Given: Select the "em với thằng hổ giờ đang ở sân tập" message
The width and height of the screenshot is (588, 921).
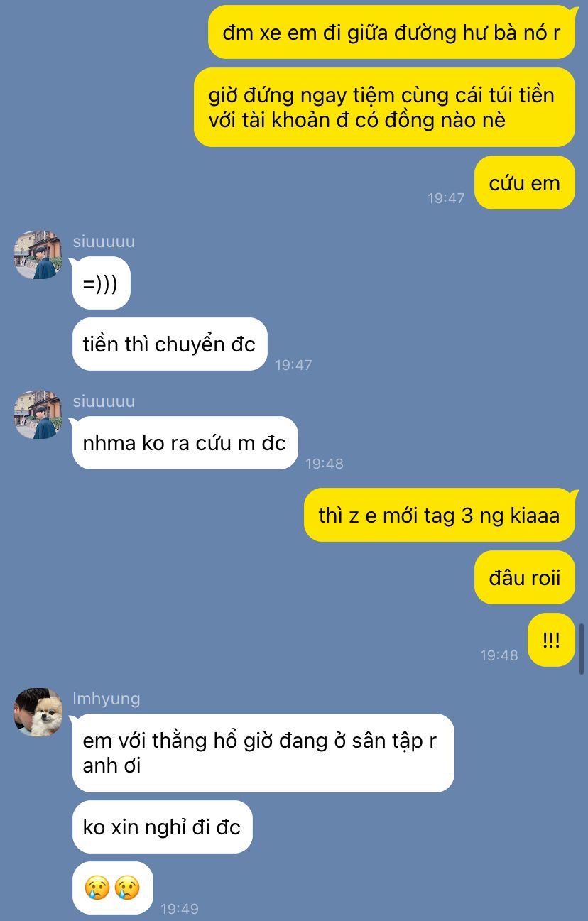Looking at the screenshot, I should 263,753.
